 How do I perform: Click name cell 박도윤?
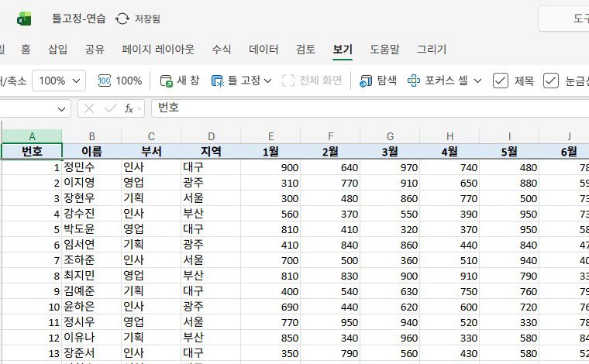[x=91, y=229]
